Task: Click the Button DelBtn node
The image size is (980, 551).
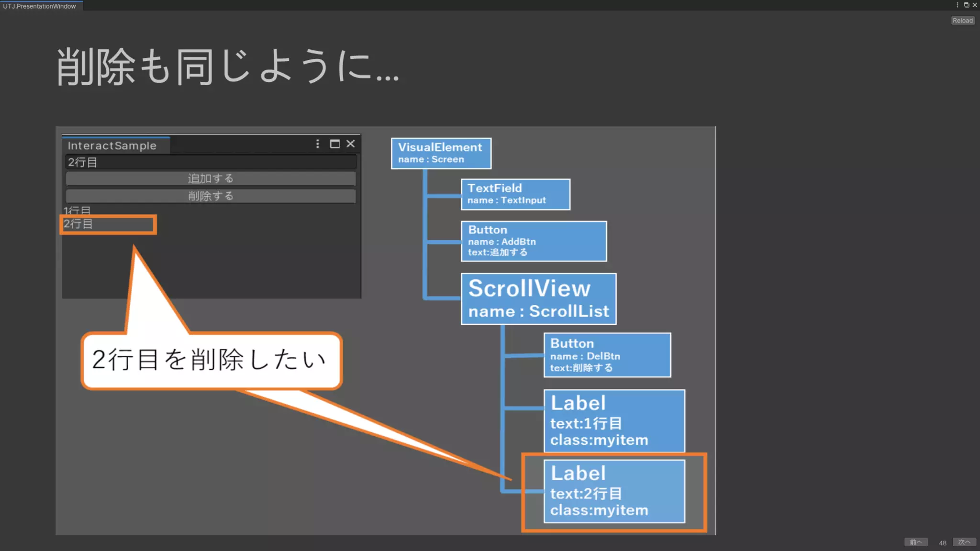Action: (607, 355)
